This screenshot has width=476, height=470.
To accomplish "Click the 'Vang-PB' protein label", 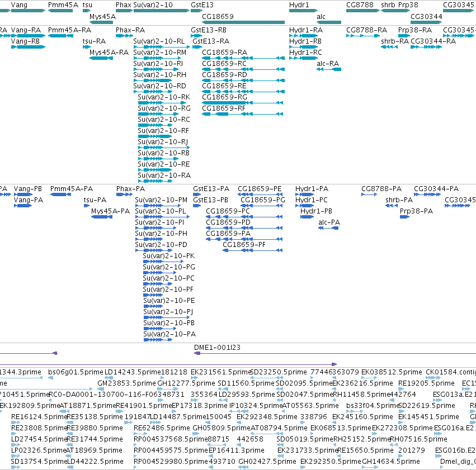I will (28, 189).
